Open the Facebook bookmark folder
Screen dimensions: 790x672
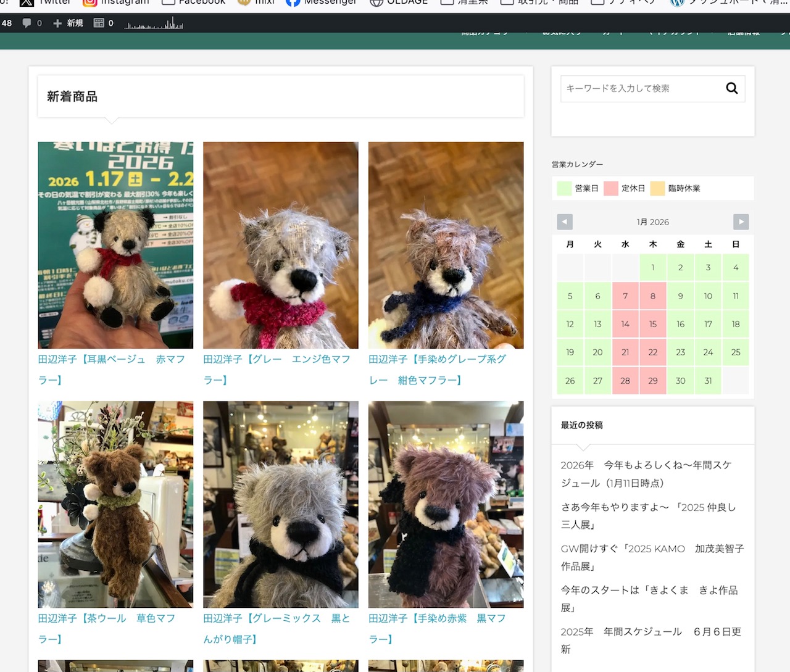pyautogui.click(x=193, y=2)
